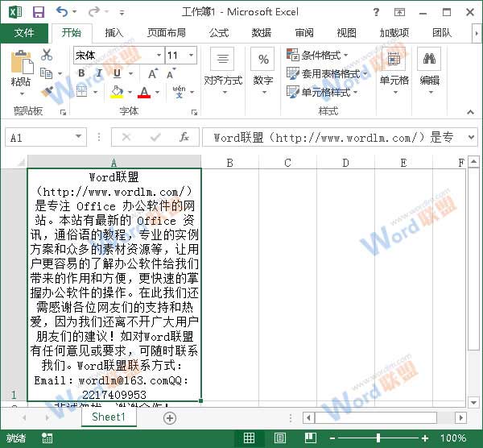
Task: Increase font size with large A
Action: tap(153, 73)
